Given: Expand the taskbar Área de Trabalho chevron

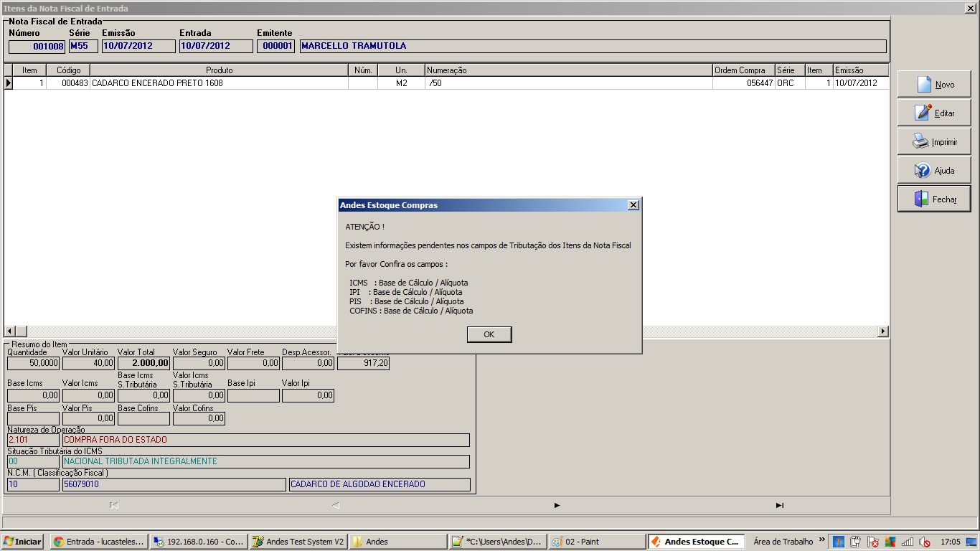Looking at the screenshot, I should click(x=821, y=540).
